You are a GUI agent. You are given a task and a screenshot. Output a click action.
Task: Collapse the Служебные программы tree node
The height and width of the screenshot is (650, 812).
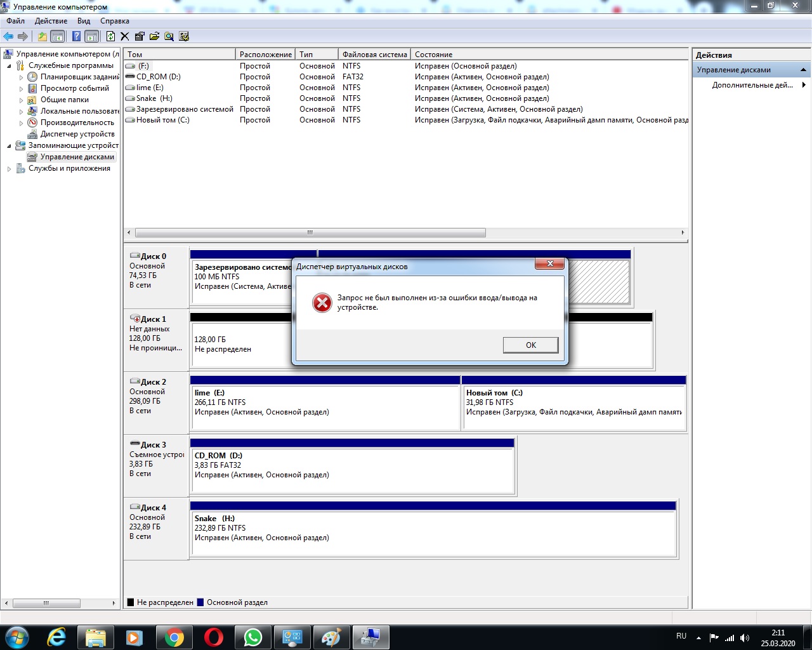click(9, 66)
